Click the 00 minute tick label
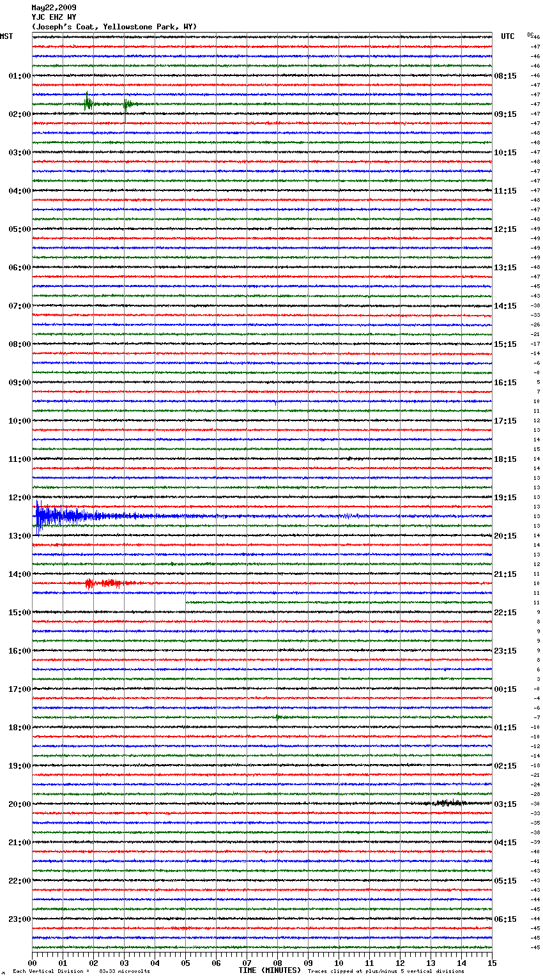Viewport: 543px width, 980px height. [32, 963]
